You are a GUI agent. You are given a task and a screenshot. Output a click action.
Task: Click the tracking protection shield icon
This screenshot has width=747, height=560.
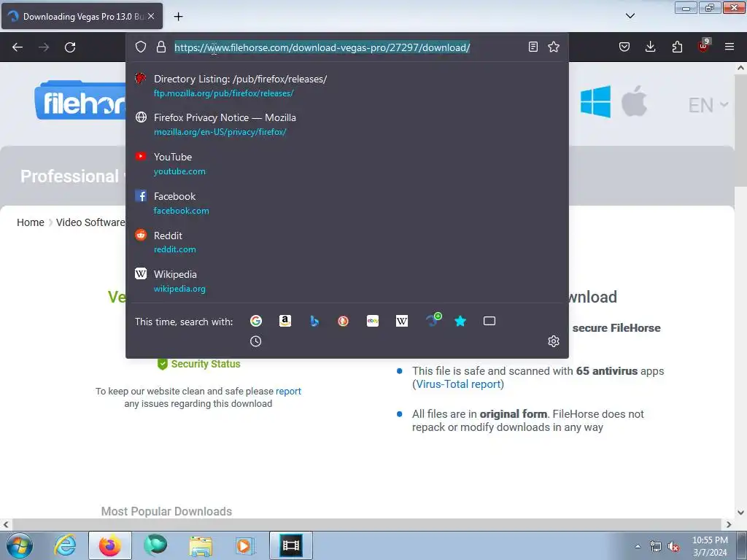[141, 47]
